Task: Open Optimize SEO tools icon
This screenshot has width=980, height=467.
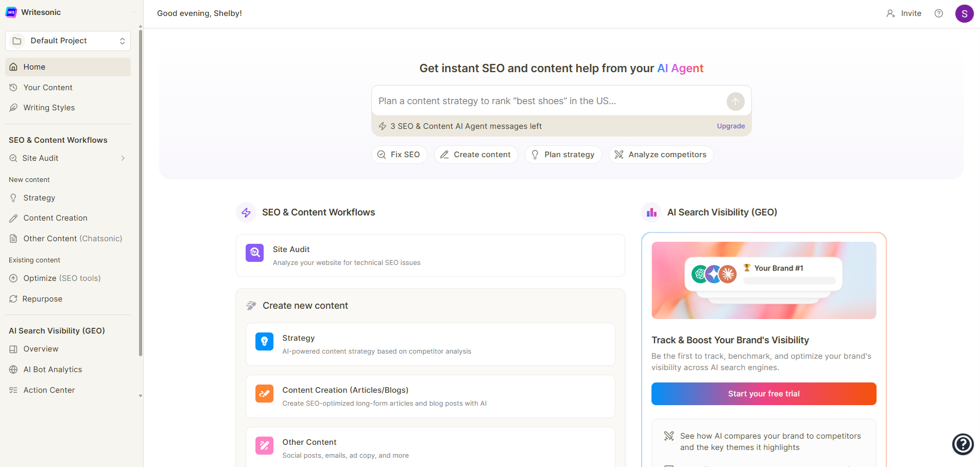Action: click(x=13, y=278)
